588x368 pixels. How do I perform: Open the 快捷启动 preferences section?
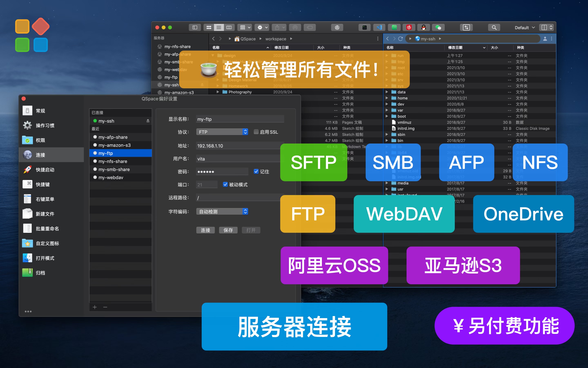(x=51, y=170)
